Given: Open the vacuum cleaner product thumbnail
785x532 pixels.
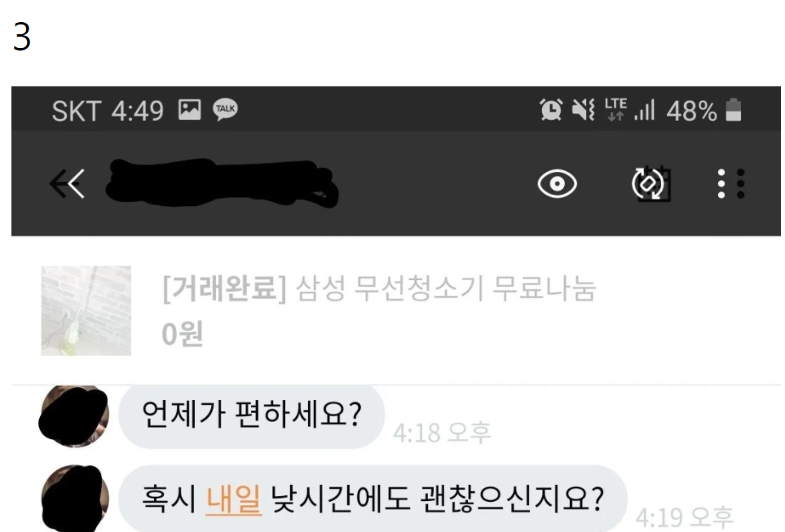Looking at the screenshot, I should coord(86,310).
